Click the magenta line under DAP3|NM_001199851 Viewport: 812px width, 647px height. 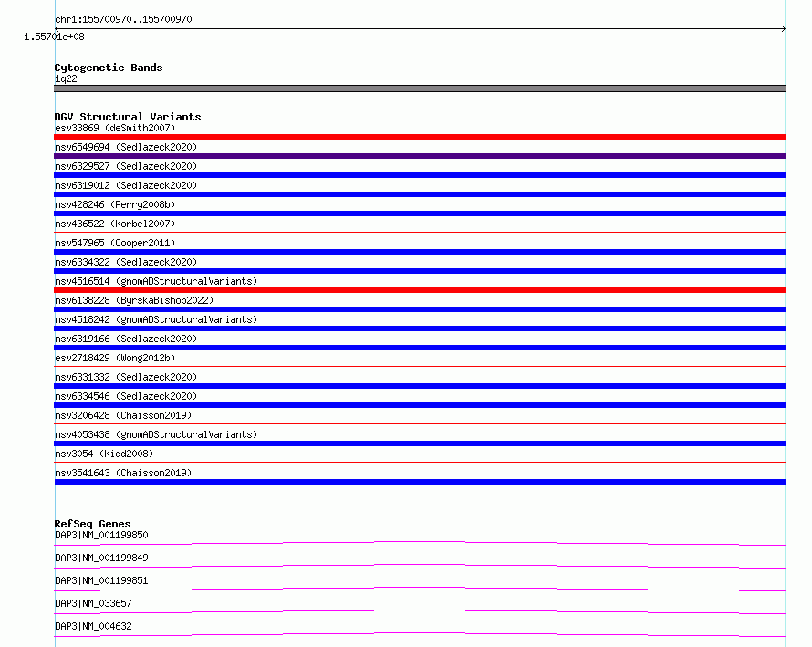420,589
